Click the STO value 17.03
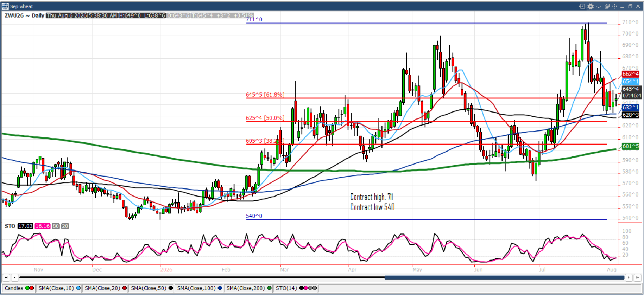Image resolution: width=644 pixels, height=295 pixels. [25, 226]
